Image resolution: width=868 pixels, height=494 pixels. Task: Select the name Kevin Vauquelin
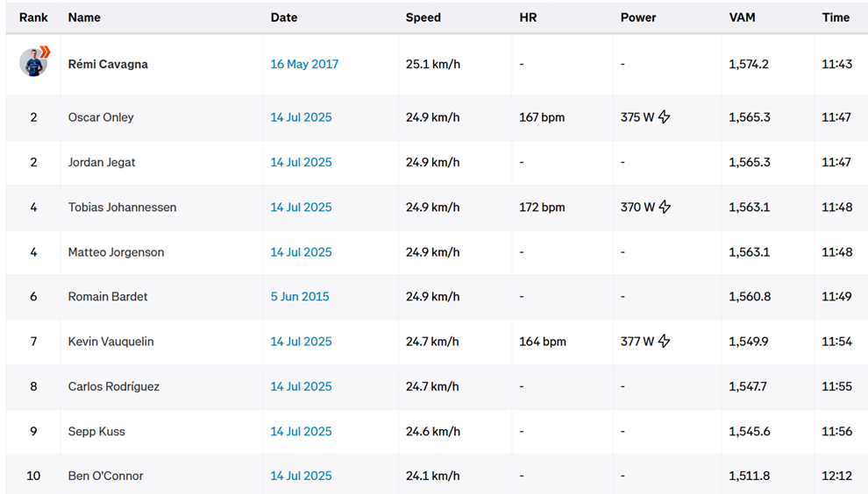110,342
